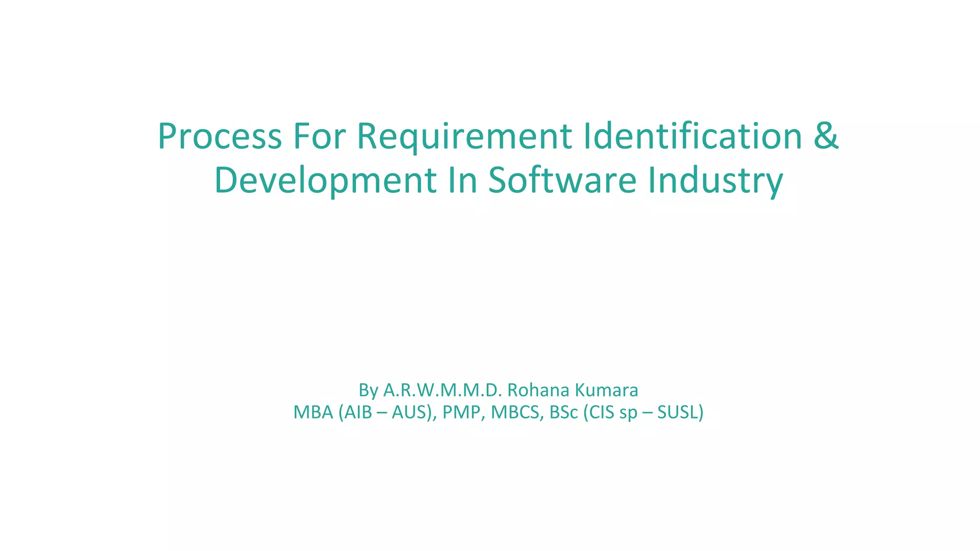Viewport: 980px width, 551px height.
Task: Click the initials 'A.R.W.M.M.D.' in the author line
Action: pyautogui.click(x=442, y=391)
